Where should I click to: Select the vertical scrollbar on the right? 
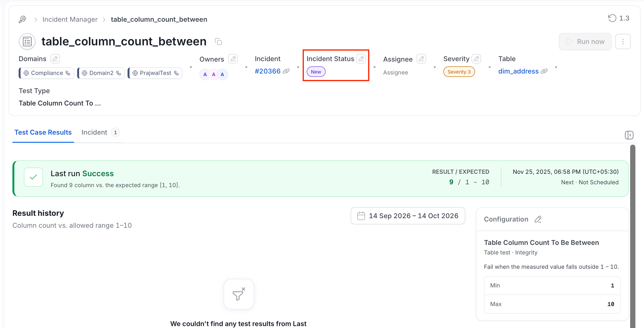click(633, 236)
